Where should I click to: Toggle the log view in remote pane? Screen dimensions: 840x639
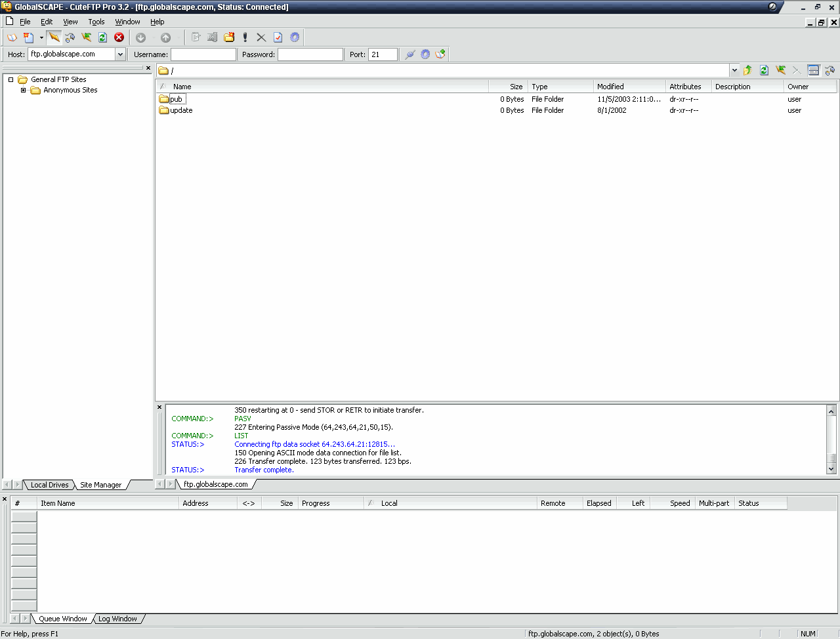pyautogui.click(x=813, y=70)
